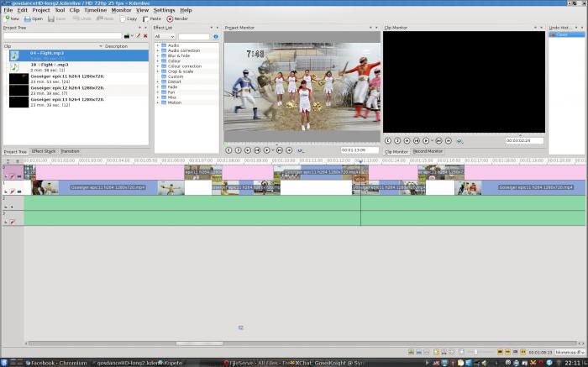This screenshot has height=367, width=588.
Task: Select Goseiger epic12 clip in Project Tree
Action: (x=79, y=91)
